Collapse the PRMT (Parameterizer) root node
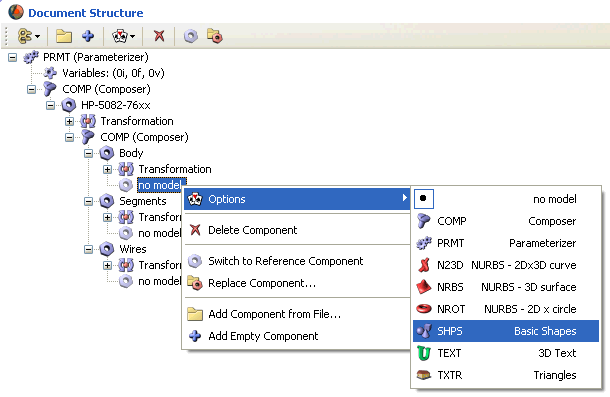 [x=12, y=58]
